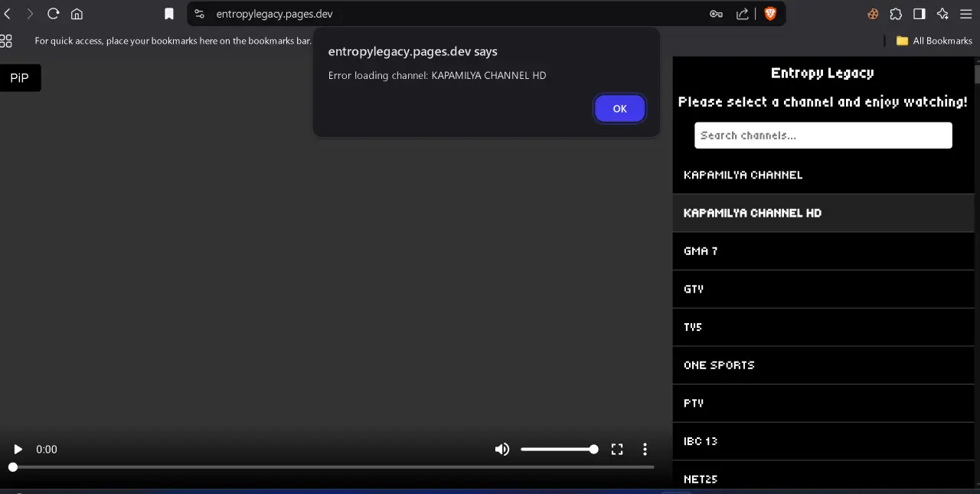Open the apps grid icon on bookmarks bar

point(6,41)
